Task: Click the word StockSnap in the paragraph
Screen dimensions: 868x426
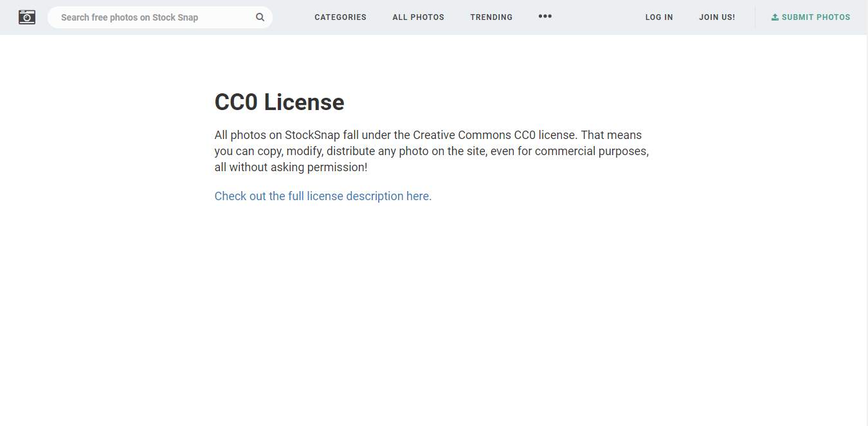Action: (x=312, y=135)
